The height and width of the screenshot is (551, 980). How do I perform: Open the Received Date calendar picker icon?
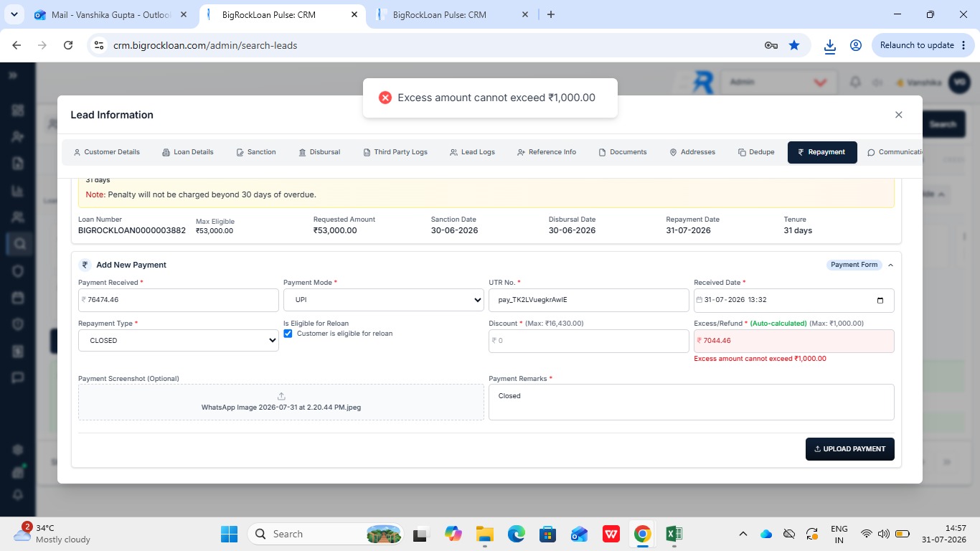click(x=881, y=300)
